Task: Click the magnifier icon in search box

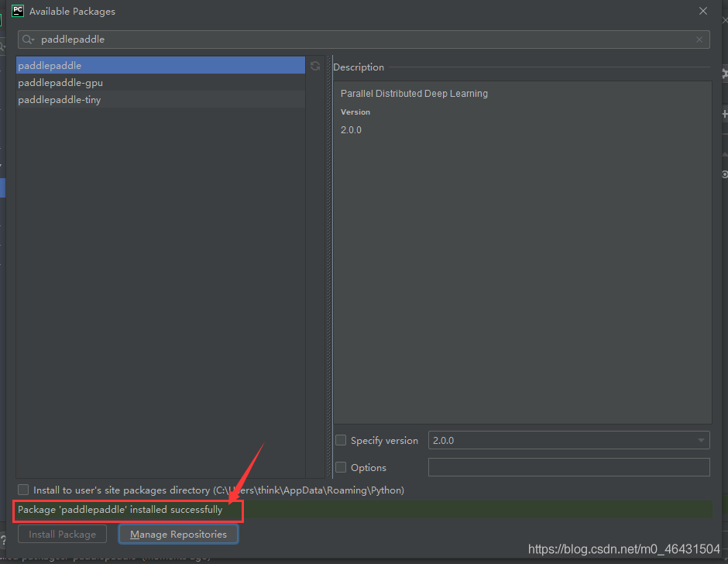Action: [28, 40]
